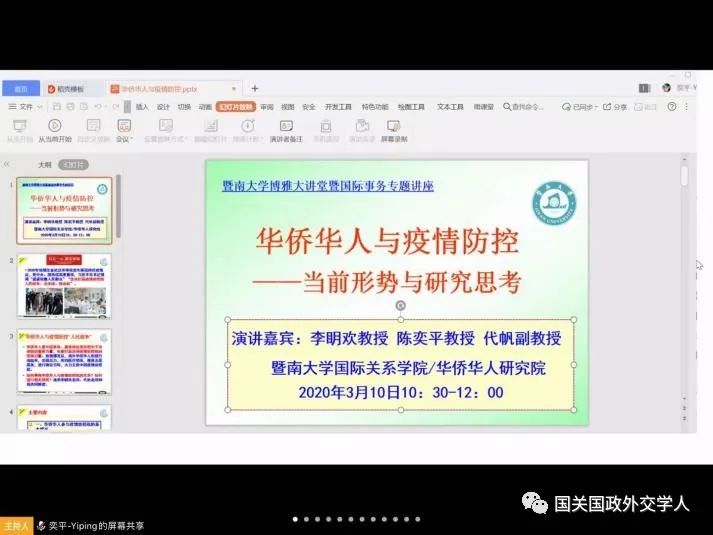This screenshot has height=535, width=713.
Task: Click the 演讲嘉宾 speakers line in the text box
Action: 396,338
